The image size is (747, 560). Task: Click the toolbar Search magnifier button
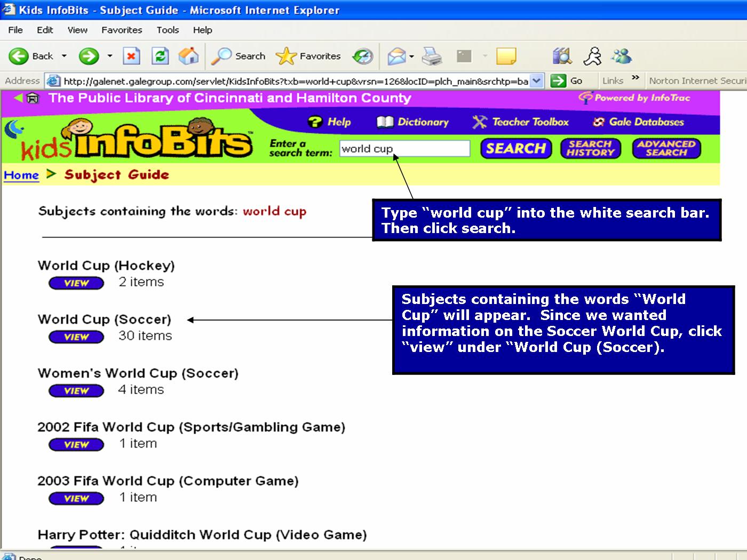click(239, 56)
